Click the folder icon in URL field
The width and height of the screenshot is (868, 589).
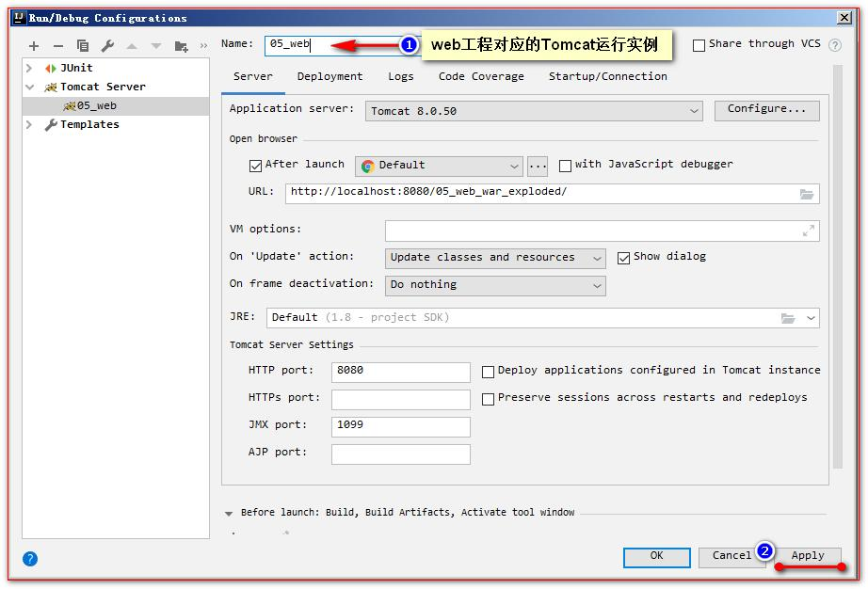807,194
